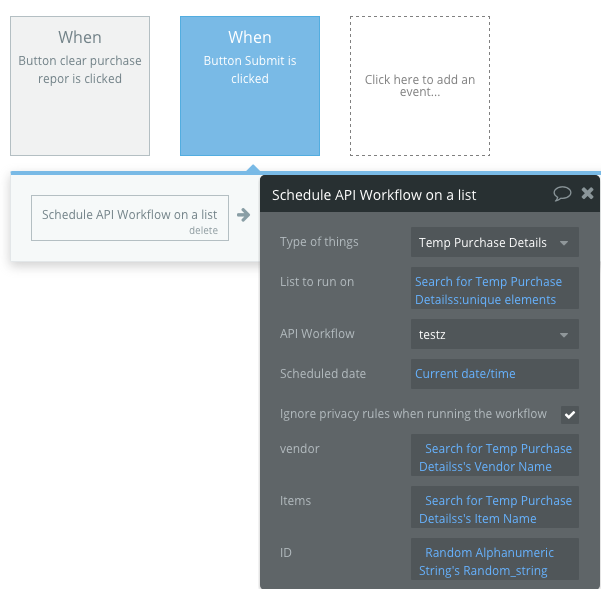
Task: Click the ID Random Alphanumeric String field
Action: [494, 561]
